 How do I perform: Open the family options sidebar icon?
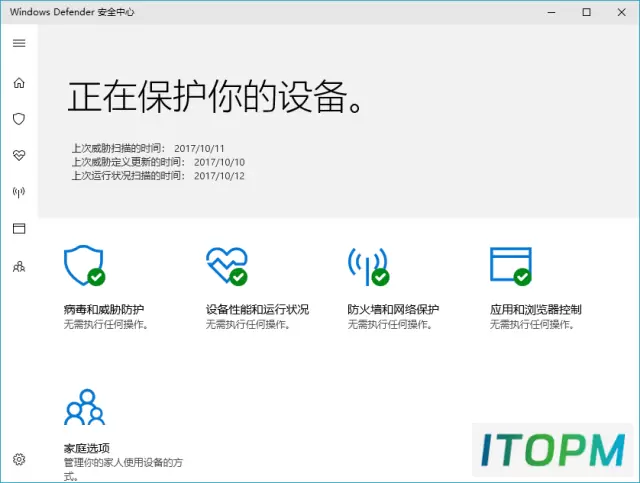tap(19, 267)
